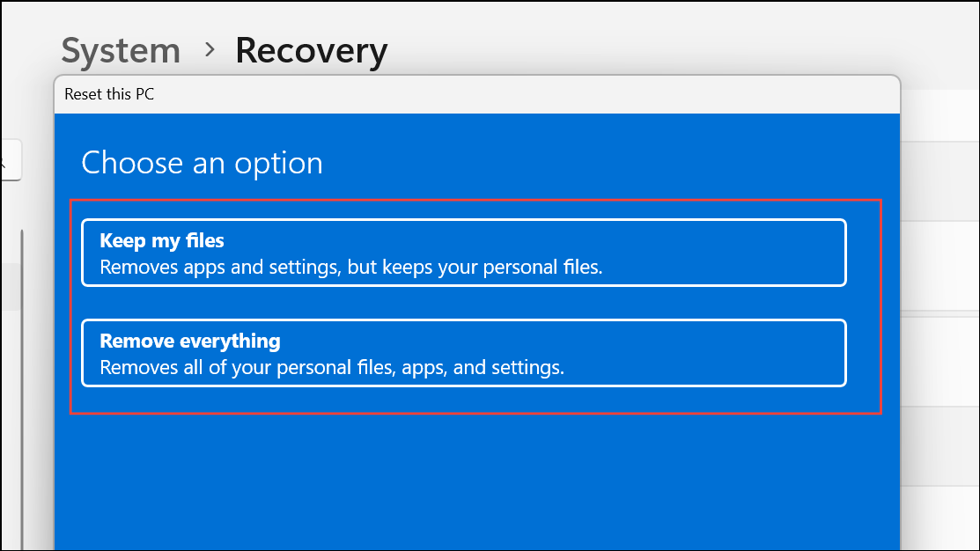Click the "Keep my files" bold title
Screen dimensions: 980x551
coord(162,240)
